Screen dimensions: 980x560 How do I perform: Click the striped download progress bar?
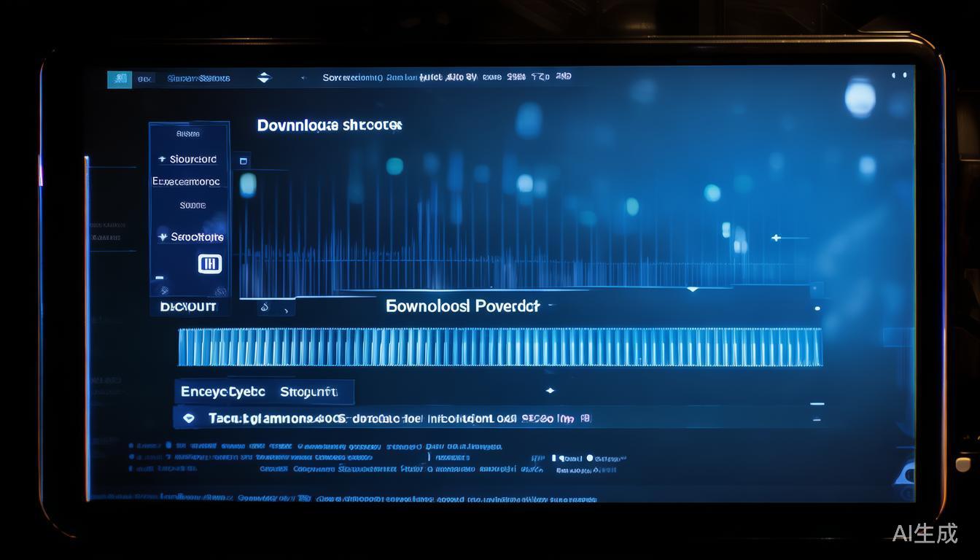click(x=500, y=347)
